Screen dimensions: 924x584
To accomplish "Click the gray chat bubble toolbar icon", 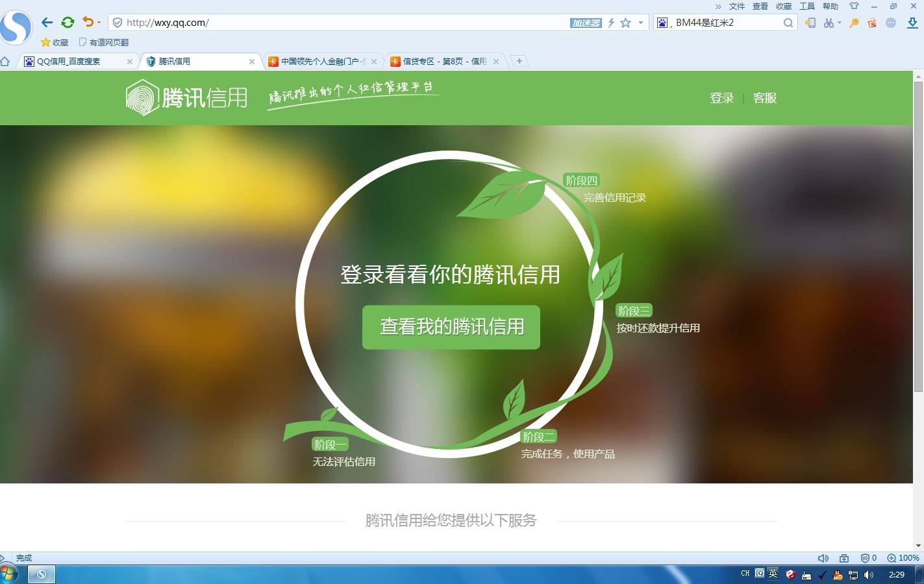I will pyautogui.click(x=891, y=23).
